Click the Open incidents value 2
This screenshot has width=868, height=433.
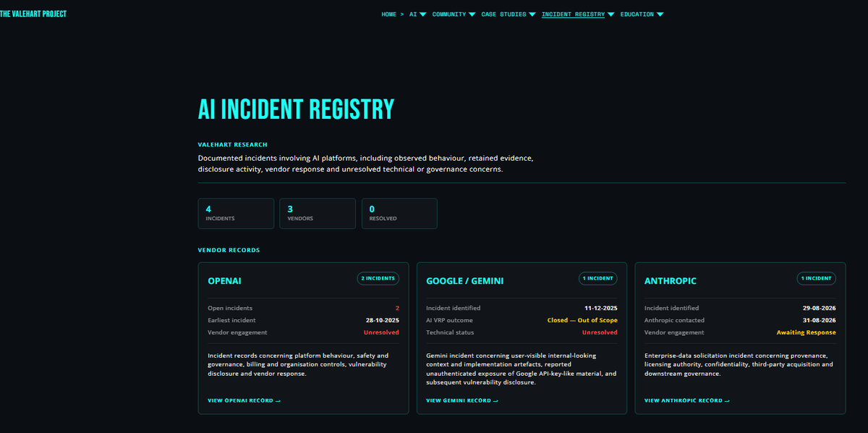[x=397, y=308]
